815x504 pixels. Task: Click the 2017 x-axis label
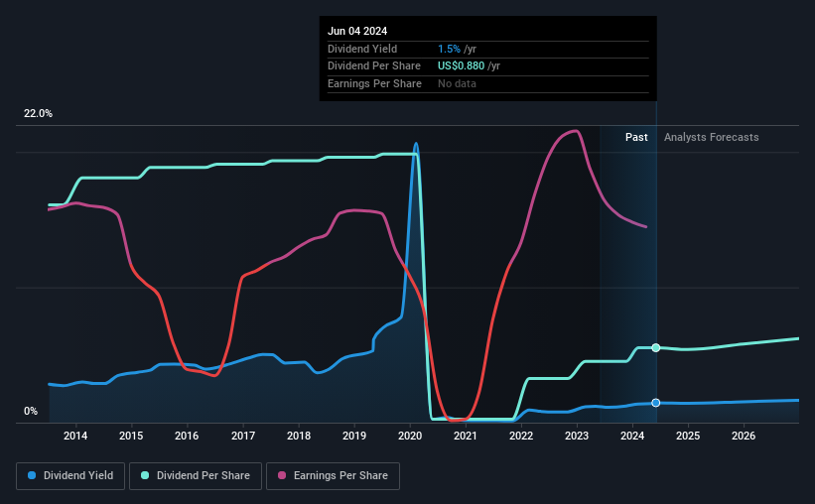[243, 436]
